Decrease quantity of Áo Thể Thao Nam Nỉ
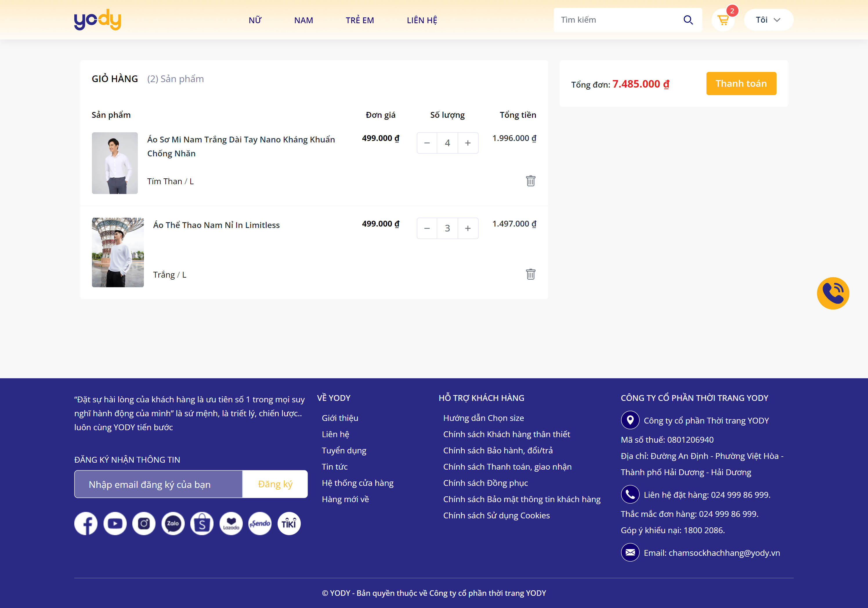This screenshot has width=868, height=608. (427, 228)
